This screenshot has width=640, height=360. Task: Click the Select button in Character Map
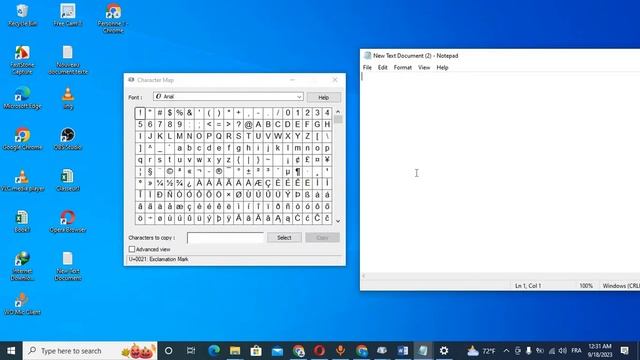[x=284, y=238]
